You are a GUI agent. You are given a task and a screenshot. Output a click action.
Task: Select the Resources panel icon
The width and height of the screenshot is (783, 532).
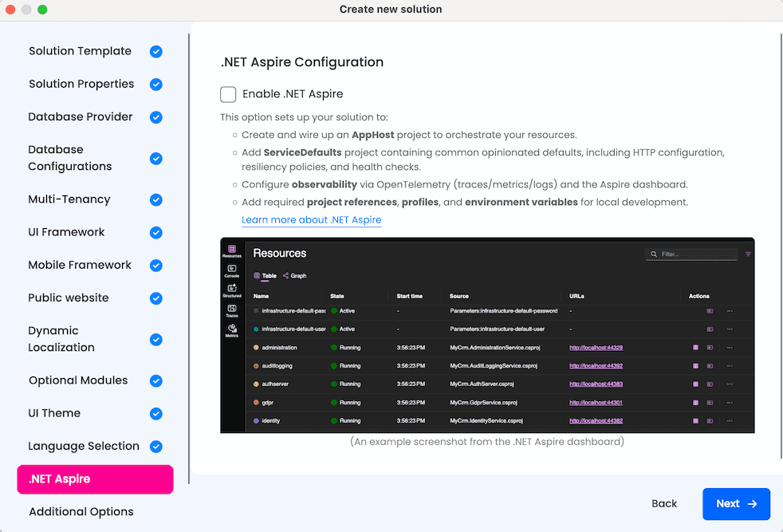(x=232, y=248)
